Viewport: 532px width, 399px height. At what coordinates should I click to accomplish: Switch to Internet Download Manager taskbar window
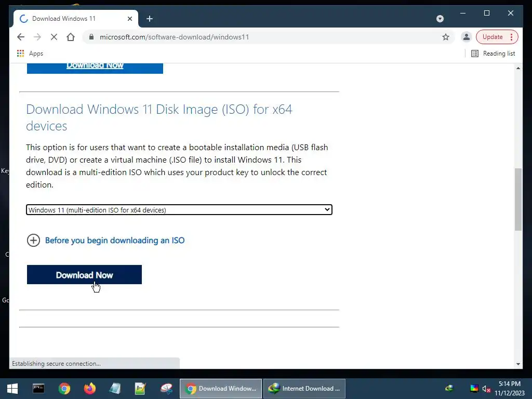click(304, 389)
